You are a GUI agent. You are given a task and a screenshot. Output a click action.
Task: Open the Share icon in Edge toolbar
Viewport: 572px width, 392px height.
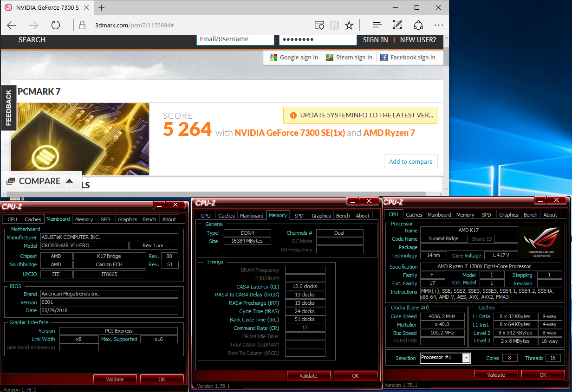[418, 25]
